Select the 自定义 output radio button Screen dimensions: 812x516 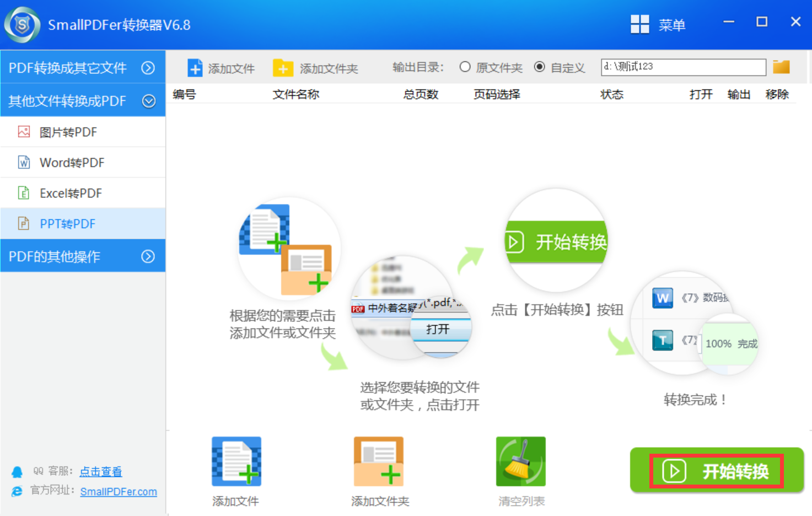540,67
